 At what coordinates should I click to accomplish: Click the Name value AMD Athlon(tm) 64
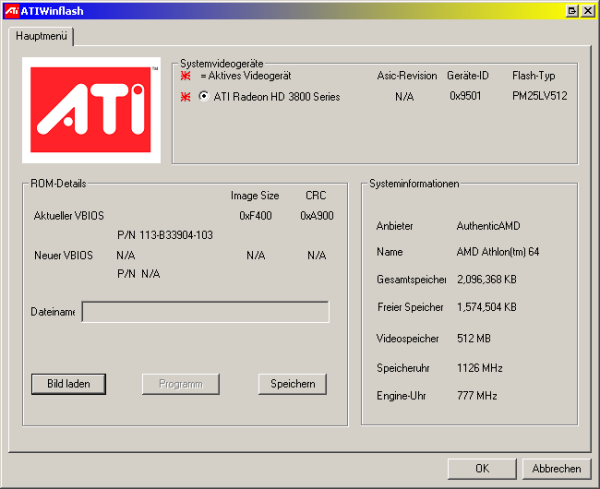(x=498, y=252)
